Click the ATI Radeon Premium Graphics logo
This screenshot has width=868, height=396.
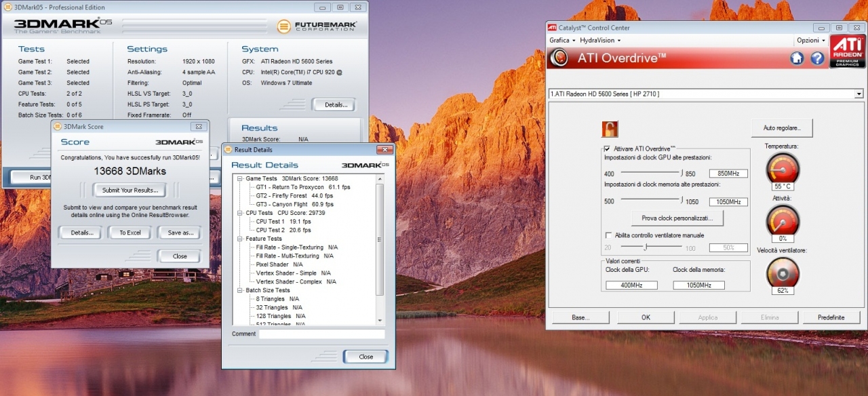click(846, 53)
